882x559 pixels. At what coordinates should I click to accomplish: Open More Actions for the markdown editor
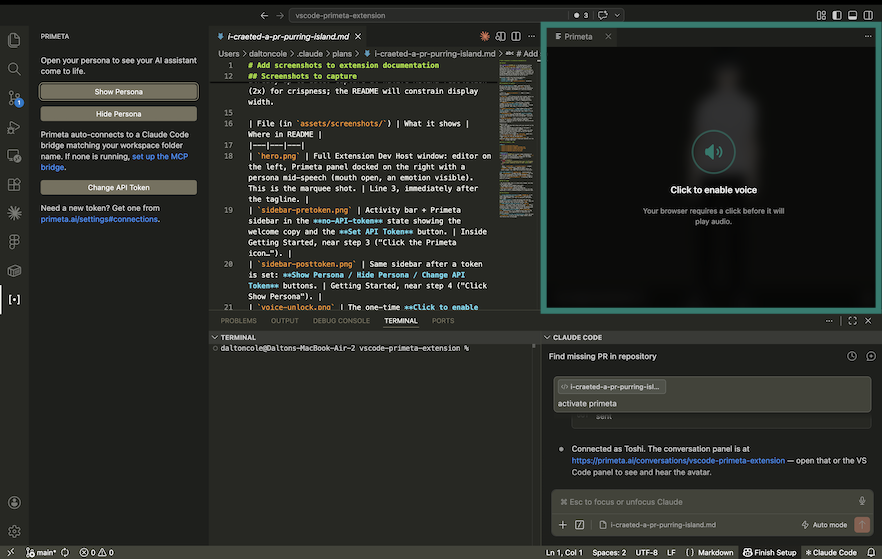[x=532, y=37]
